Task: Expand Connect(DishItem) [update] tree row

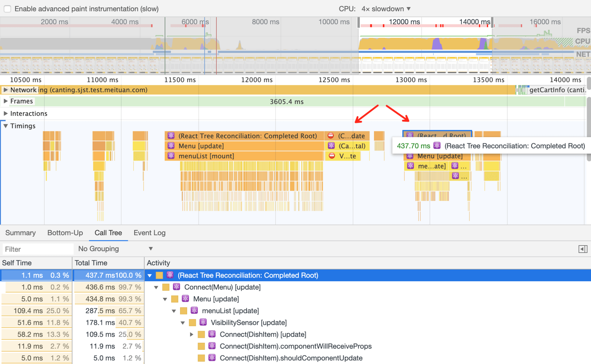Action: [191, 334]
